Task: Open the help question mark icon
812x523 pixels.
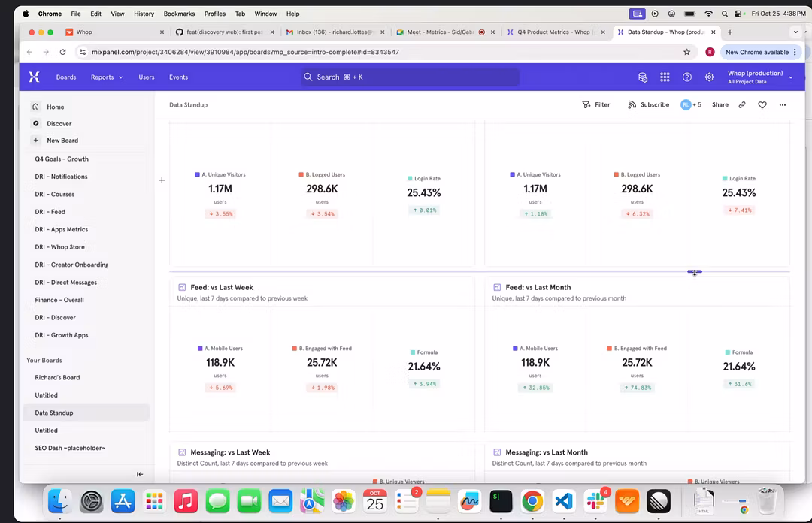Action: click(686, 77)
